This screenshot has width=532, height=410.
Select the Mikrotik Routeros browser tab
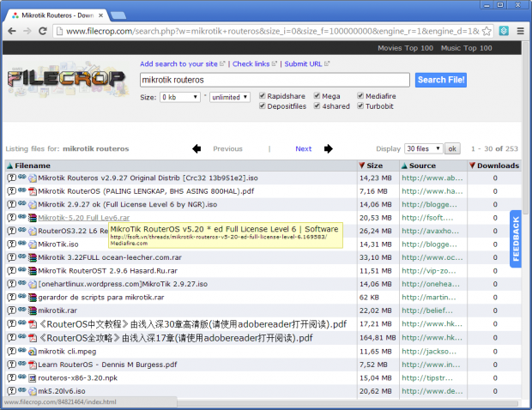[x=57, y=15]
